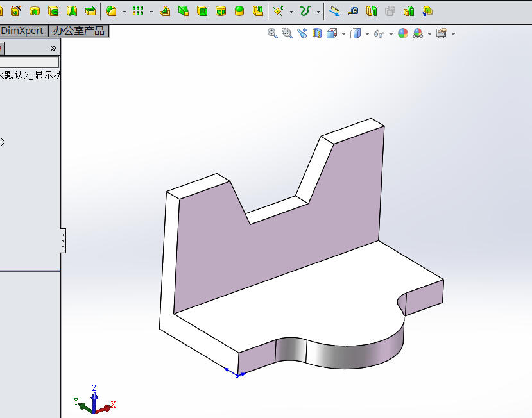Click Zoom to Fit in view toolbar
The image size is (532, 418).
[x=273, y=33]
